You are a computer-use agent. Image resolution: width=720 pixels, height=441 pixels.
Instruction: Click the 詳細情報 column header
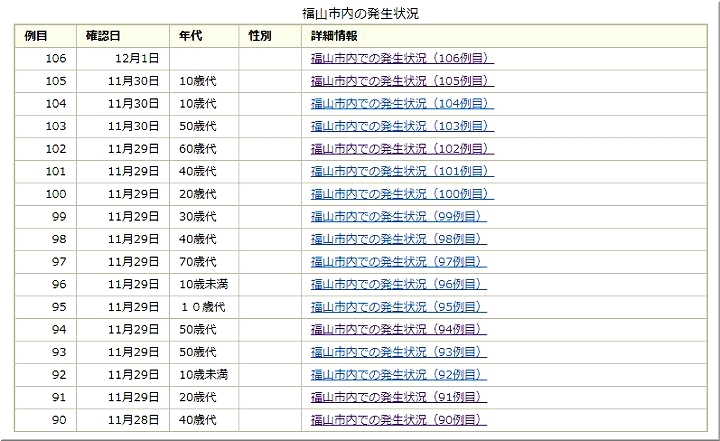click(x=335, y=36)
